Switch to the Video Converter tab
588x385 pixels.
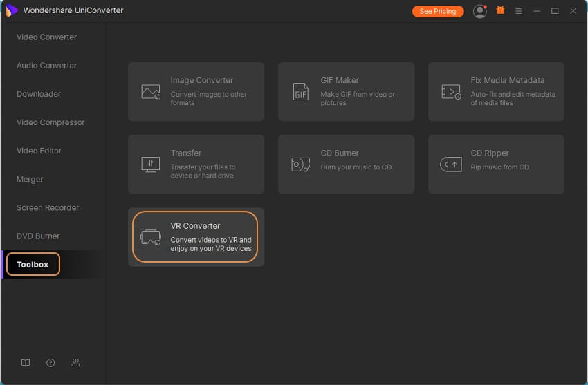pyautogui.click(x=46, y=37)
